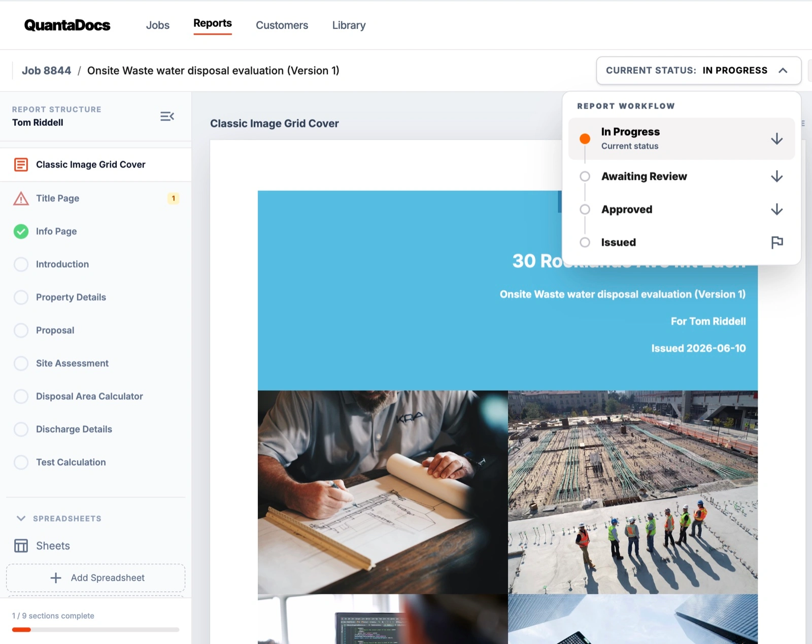Choose Approved in Report Workflow
The image size is (812, 644).
coord(682,209)
